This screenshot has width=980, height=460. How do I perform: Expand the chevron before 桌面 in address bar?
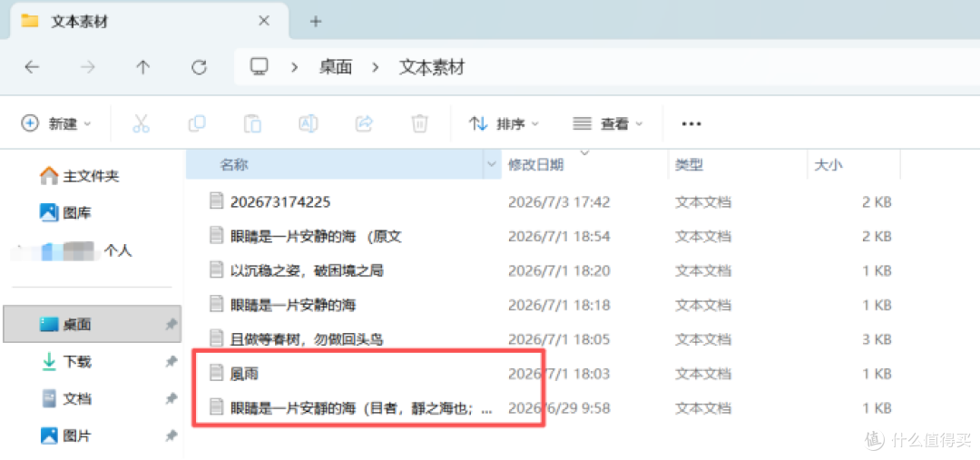coord(294,67)
